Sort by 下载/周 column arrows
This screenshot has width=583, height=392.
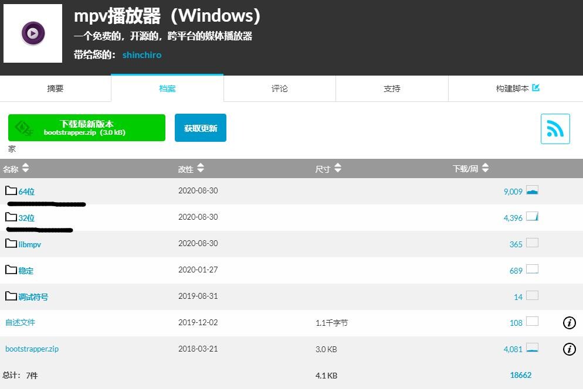[x=485, y=168]
